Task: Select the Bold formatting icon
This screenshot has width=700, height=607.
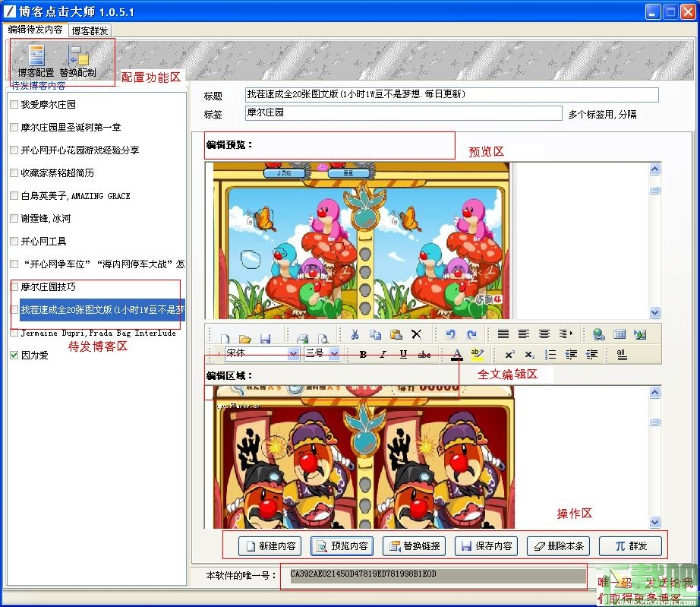Action: 363,353
